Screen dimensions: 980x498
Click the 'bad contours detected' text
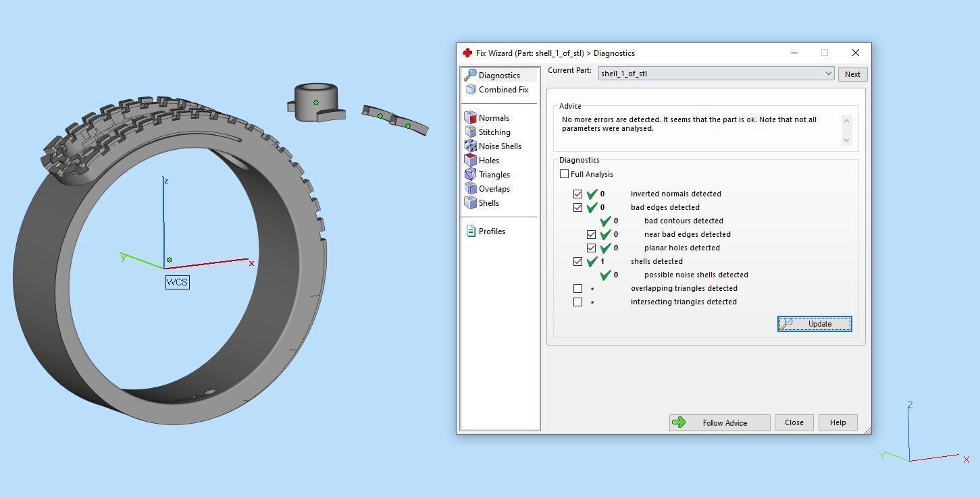coord(684,221)
